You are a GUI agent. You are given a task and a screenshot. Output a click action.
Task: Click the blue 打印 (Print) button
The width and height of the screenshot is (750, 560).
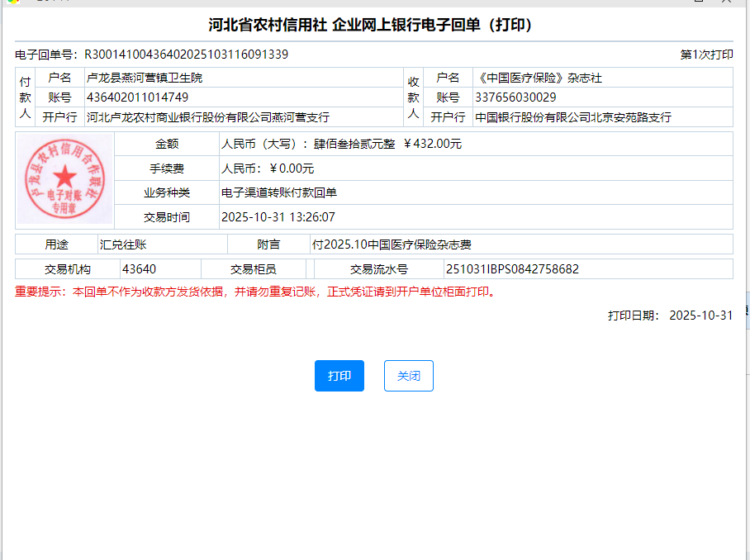click(339, 376)
